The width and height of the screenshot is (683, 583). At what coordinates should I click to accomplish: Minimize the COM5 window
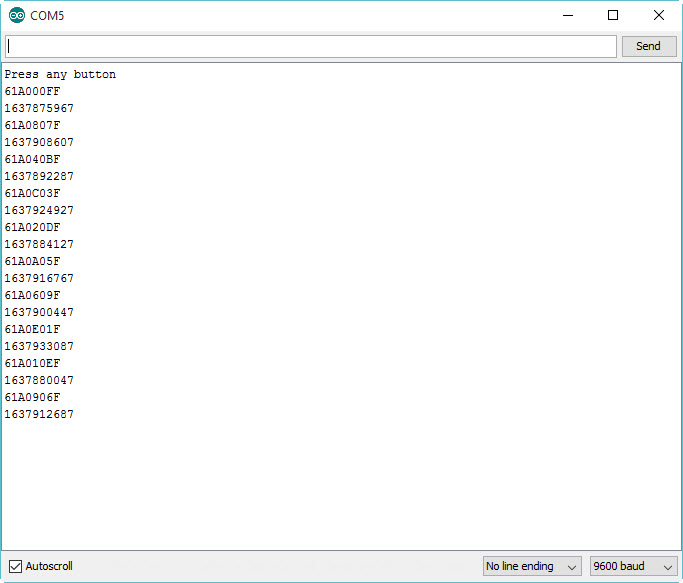click(568, 15)
